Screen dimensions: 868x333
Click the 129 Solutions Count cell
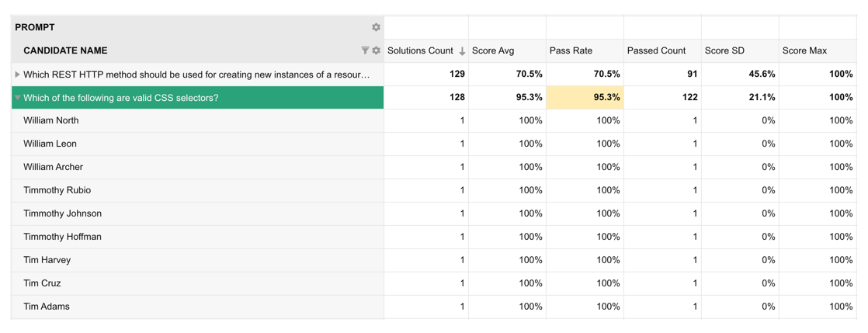[x=457, y=74]
